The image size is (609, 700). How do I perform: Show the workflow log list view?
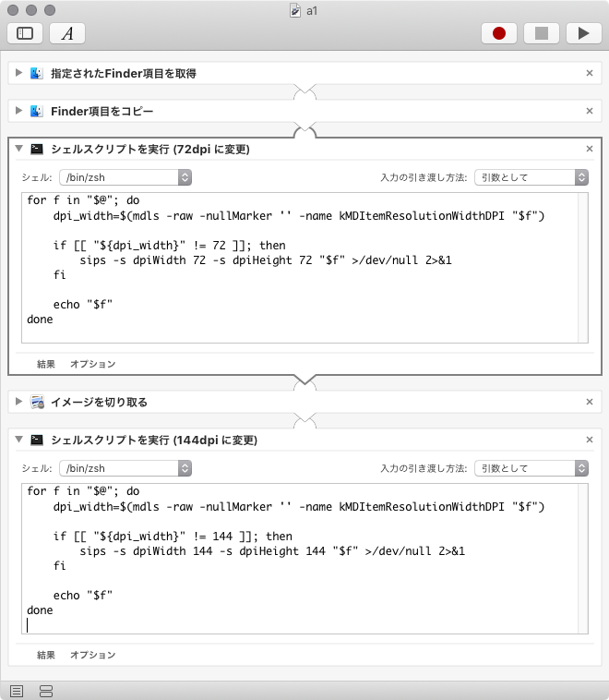(17, 691)
